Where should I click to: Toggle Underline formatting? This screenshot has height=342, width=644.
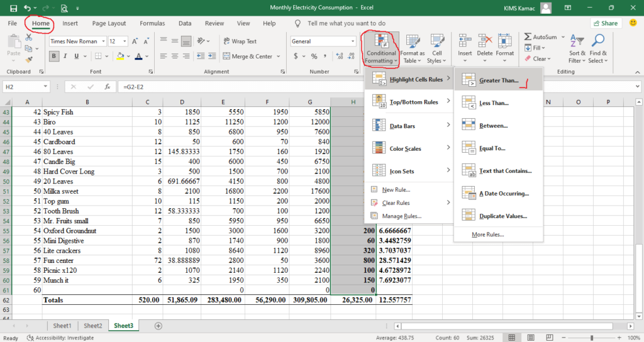[x=76, y=56]
